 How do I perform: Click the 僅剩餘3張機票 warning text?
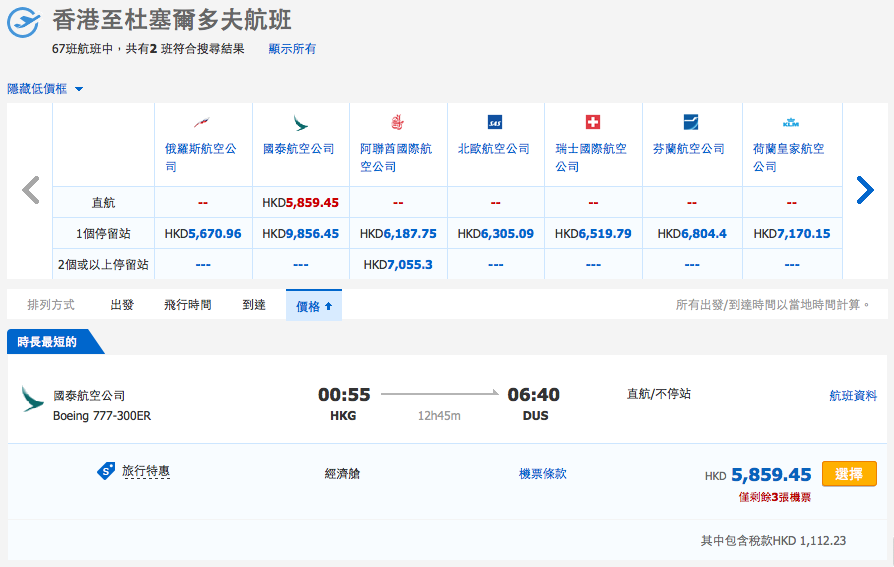[775, 497]
